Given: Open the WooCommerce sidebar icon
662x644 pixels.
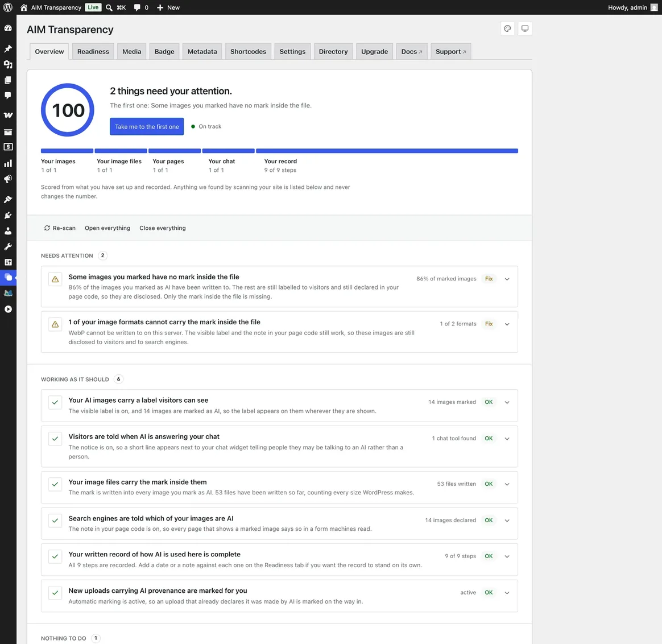Looking at the screenshot, I should point(8,115).
